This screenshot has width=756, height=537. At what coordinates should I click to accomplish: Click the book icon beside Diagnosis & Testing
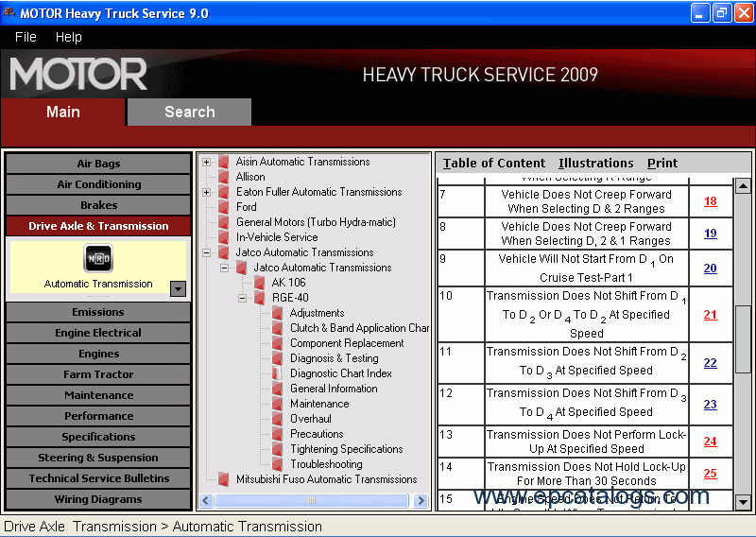pyautogui.click(x=277, y=358)
